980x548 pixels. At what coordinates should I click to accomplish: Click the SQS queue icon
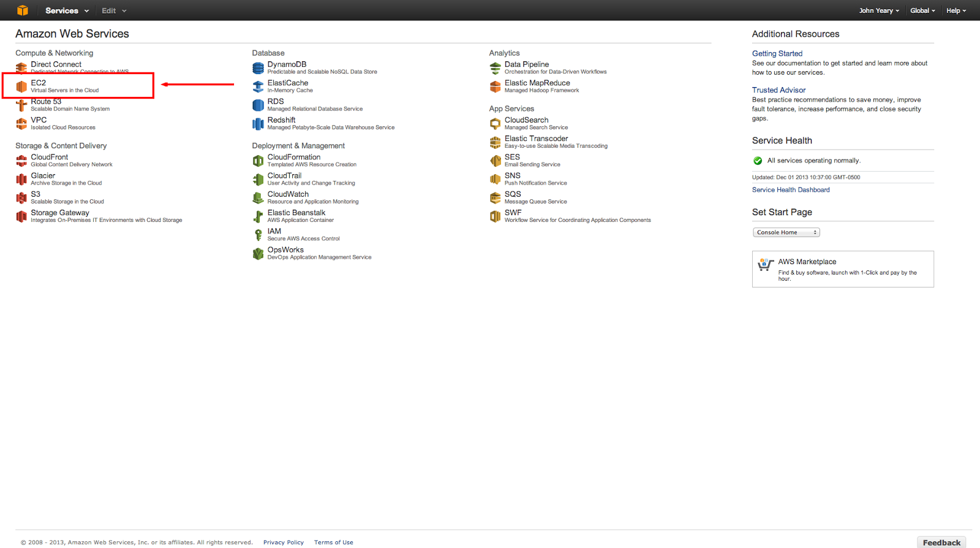496,197
